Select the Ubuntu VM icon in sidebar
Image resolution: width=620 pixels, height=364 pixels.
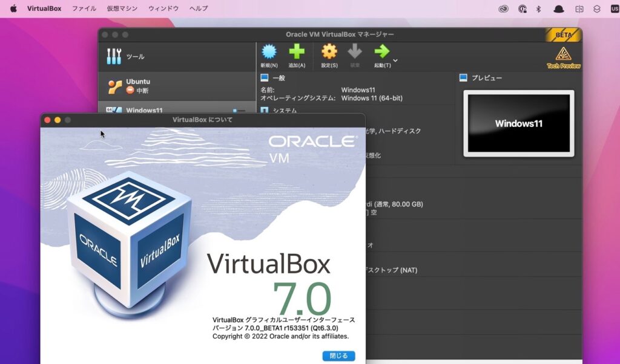click(x=114, y=85)
